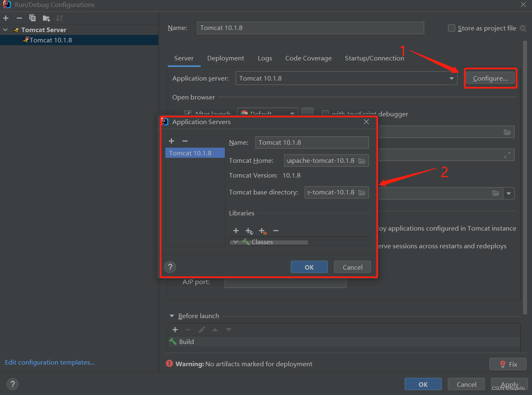The height and width of the screenshot is (395, 532).
Task: Cancel the Application Servers dialog
Action: coord(352,267)
